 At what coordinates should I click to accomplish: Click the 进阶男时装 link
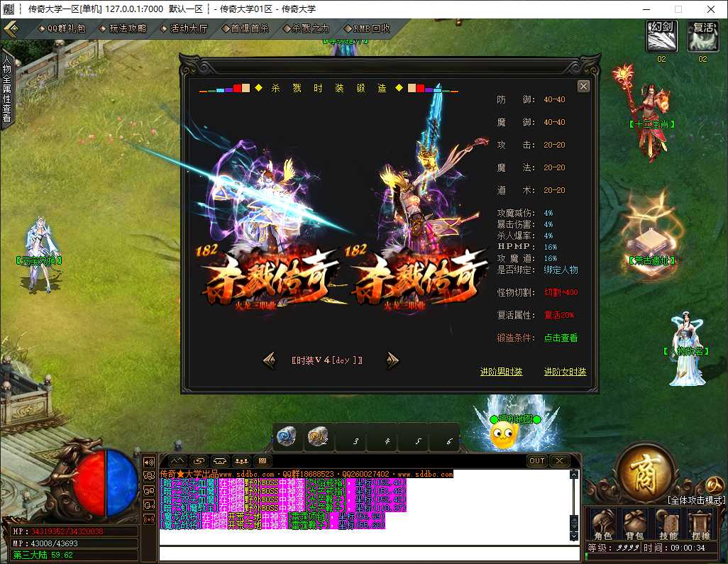502,372
